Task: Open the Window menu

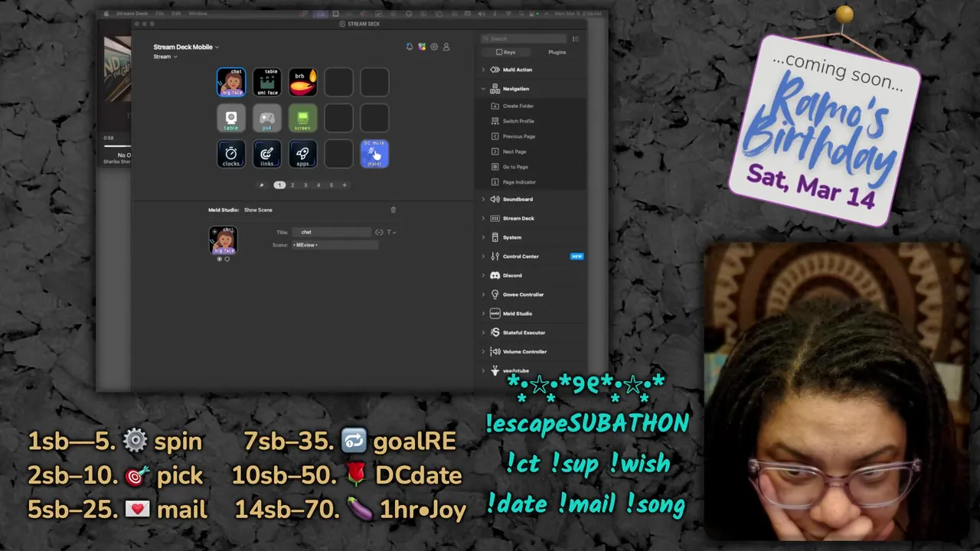Action: pos(198,14)
